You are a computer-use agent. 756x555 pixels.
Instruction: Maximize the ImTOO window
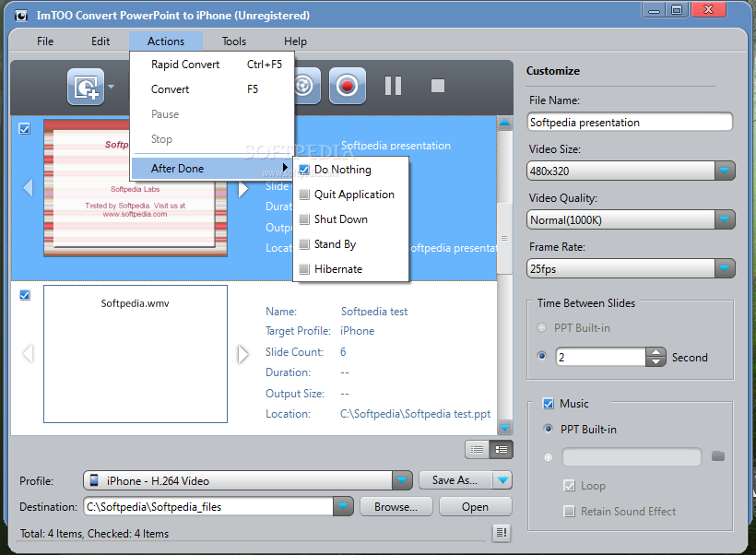pos(678,10)
